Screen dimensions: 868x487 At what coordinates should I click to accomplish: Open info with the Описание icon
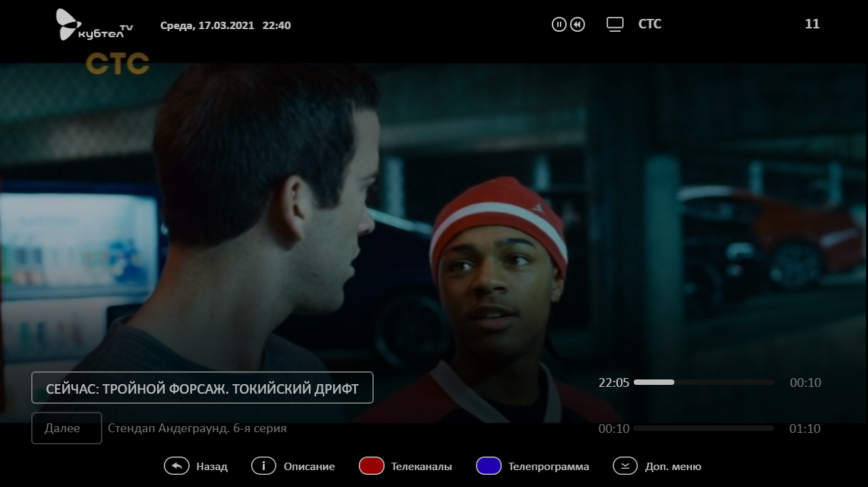coord(264,466)
